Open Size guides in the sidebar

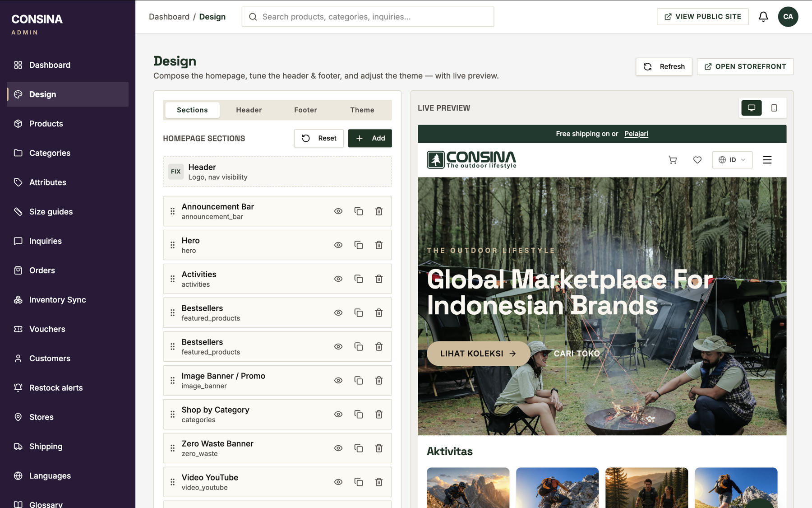68,212
